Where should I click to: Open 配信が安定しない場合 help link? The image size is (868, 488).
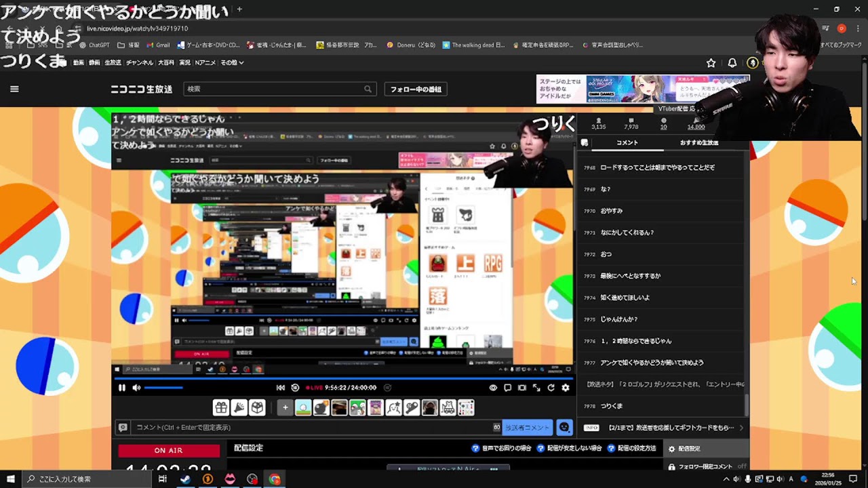[x=569, y=448]
